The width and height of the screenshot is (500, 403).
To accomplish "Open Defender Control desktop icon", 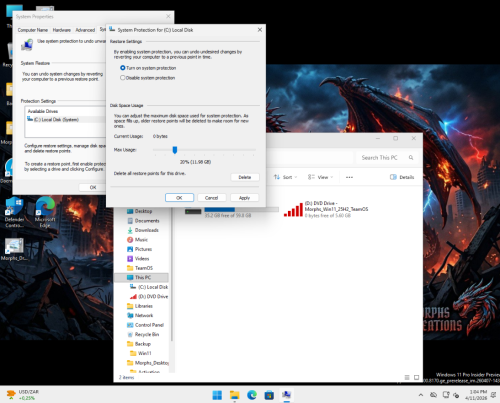I will coord(14,212).
